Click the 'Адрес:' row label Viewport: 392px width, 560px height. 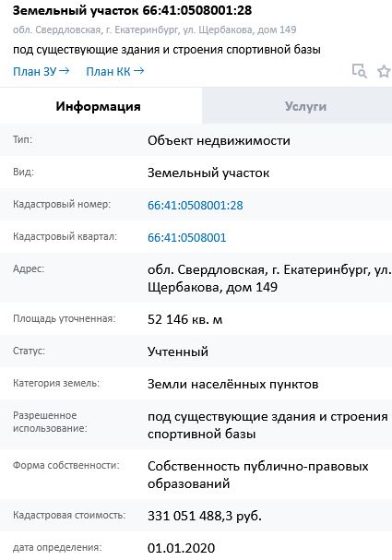[x=29, y=268]
